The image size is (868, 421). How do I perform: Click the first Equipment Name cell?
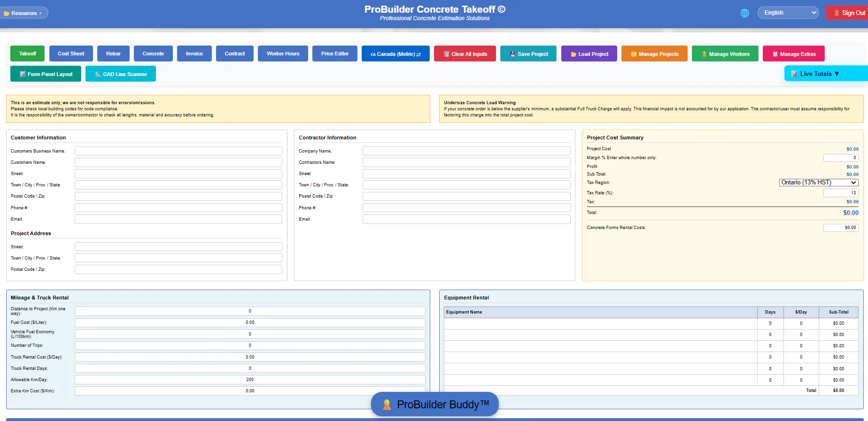[x=601, y=323]
